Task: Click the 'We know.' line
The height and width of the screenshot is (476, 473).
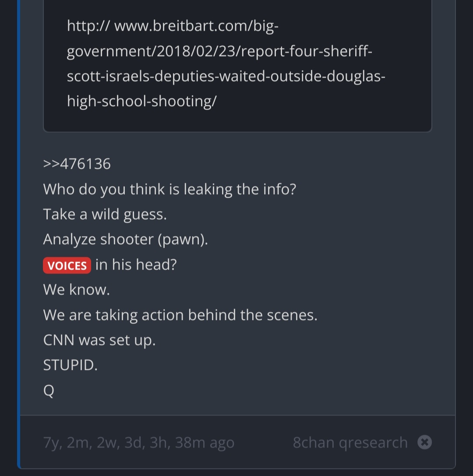Action: [77, 290]
